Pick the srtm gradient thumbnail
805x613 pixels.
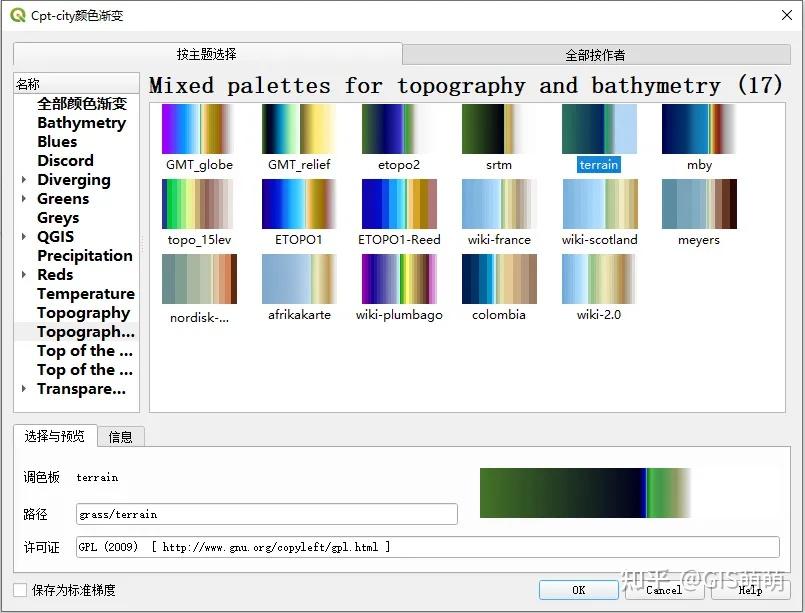click(x=498, y=129)
